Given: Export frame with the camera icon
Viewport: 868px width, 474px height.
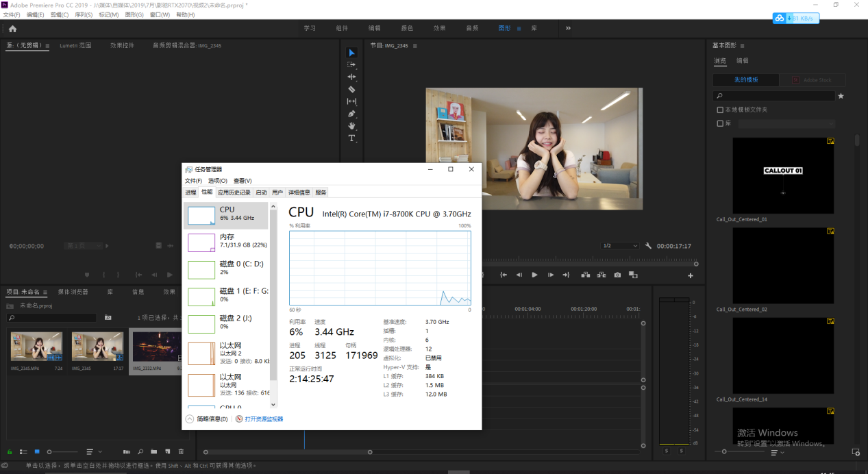Looking at the screenshot, I should click(x=617, y=275).
